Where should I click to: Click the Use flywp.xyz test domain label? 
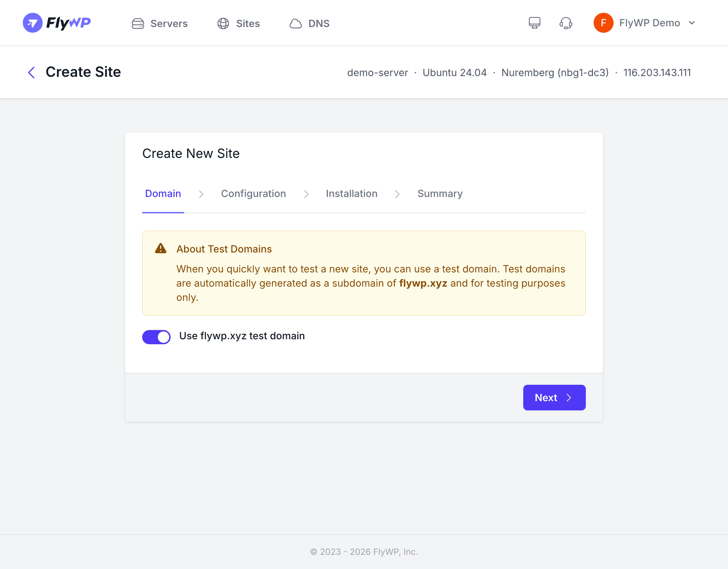coord(242,336)
